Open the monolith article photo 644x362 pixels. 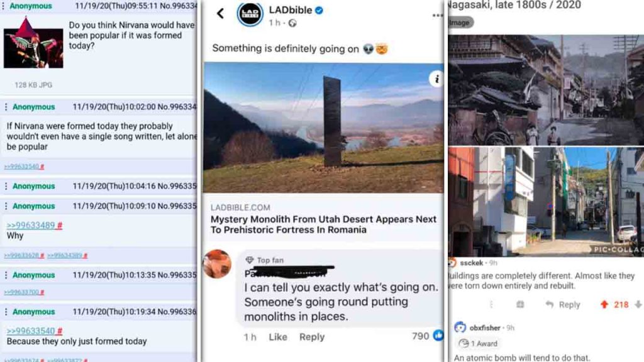click(324, 128)
